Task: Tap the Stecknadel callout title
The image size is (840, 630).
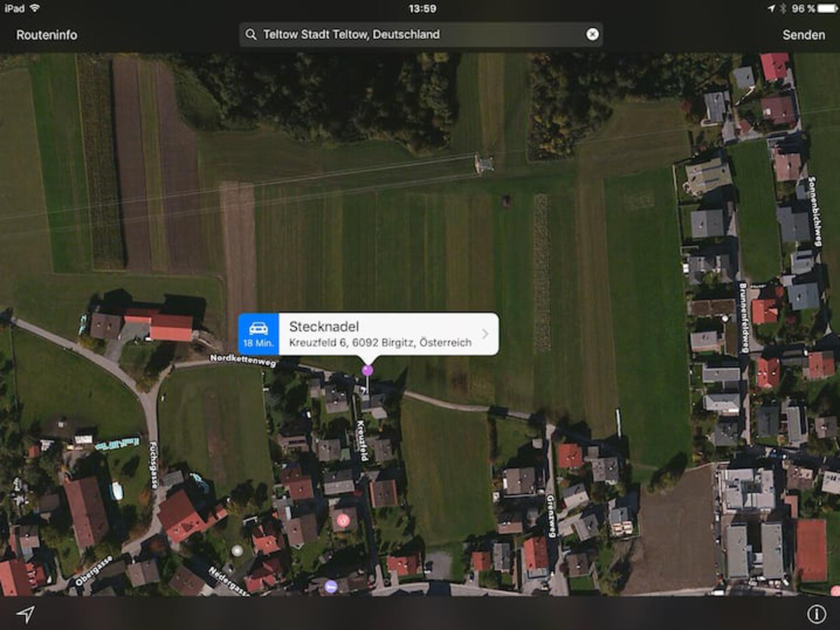Action: coord(324,326)
